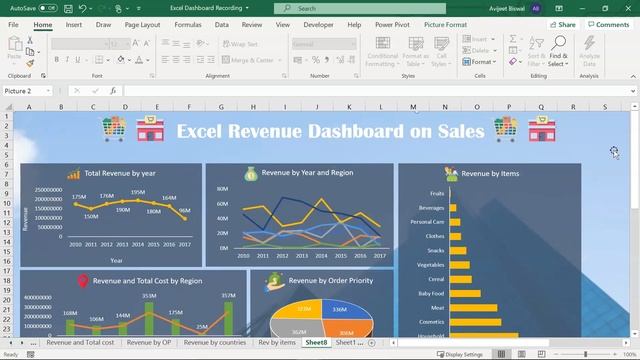This screenshot has width=640, height=360.
Task: Click the Name Box showing Picture 2
Action: 27,91
